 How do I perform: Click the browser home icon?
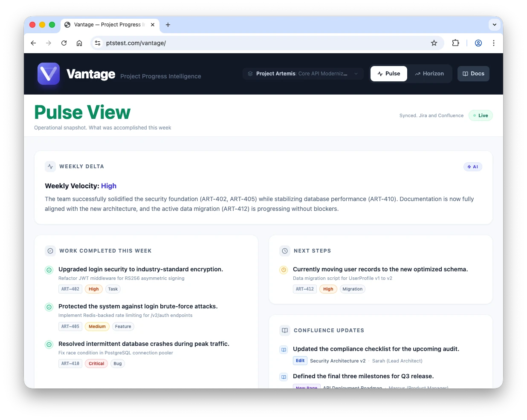pos(79,43)
